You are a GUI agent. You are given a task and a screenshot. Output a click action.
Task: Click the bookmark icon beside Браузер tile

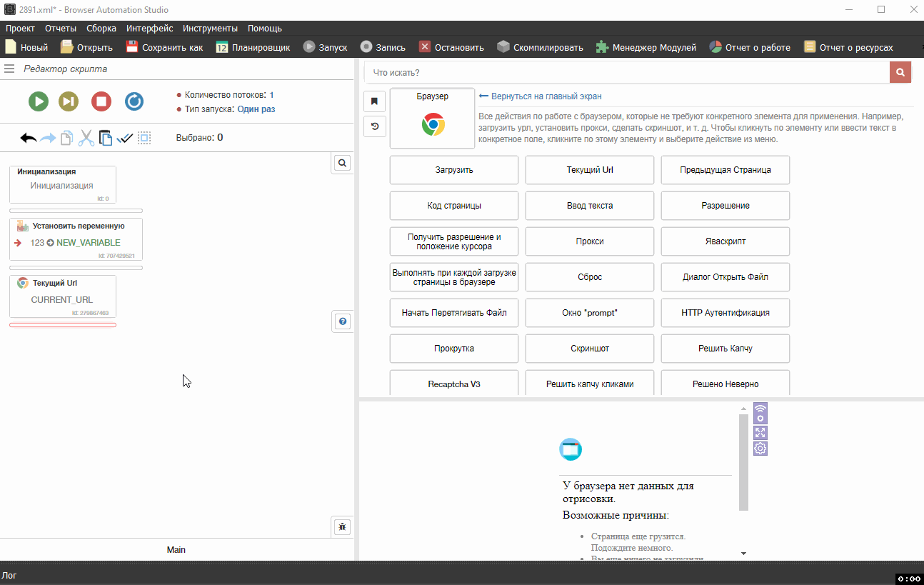[x=374, y=101]
